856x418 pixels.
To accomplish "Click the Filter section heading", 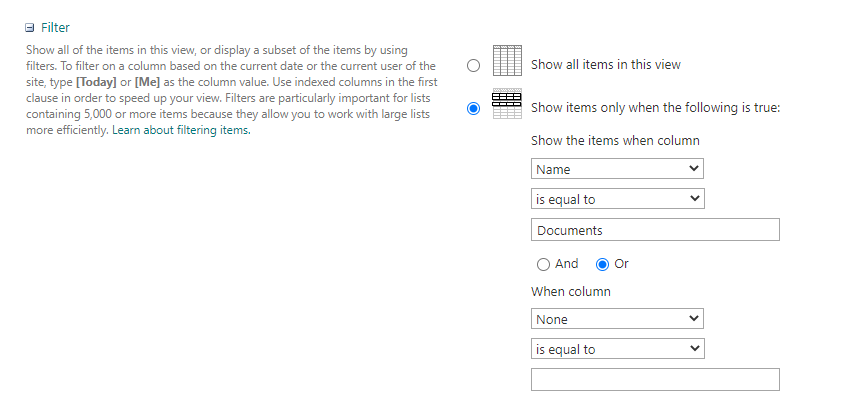I will (x=55, y=28).
